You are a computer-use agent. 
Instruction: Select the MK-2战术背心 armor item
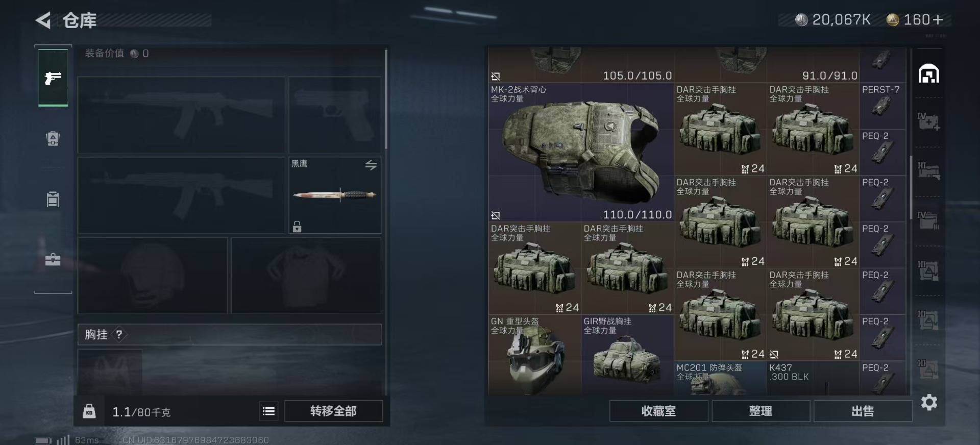581,152
